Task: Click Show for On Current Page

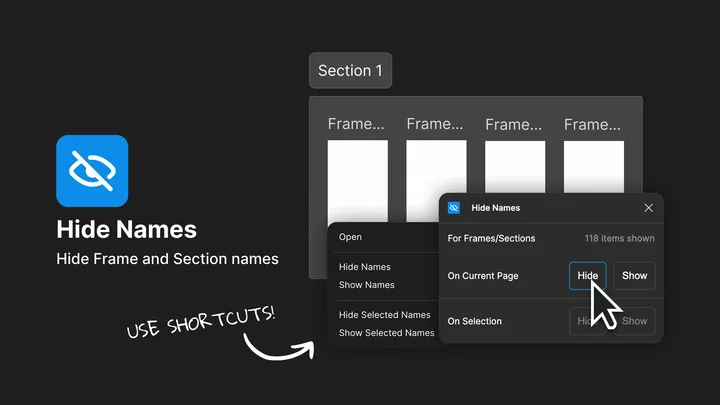Action: (634, 276)
